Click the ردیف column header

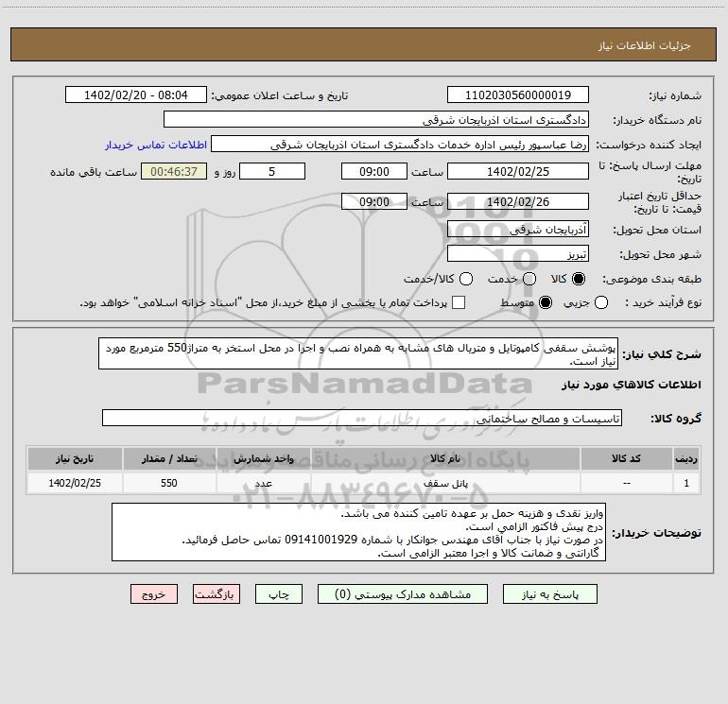point(686,458)
